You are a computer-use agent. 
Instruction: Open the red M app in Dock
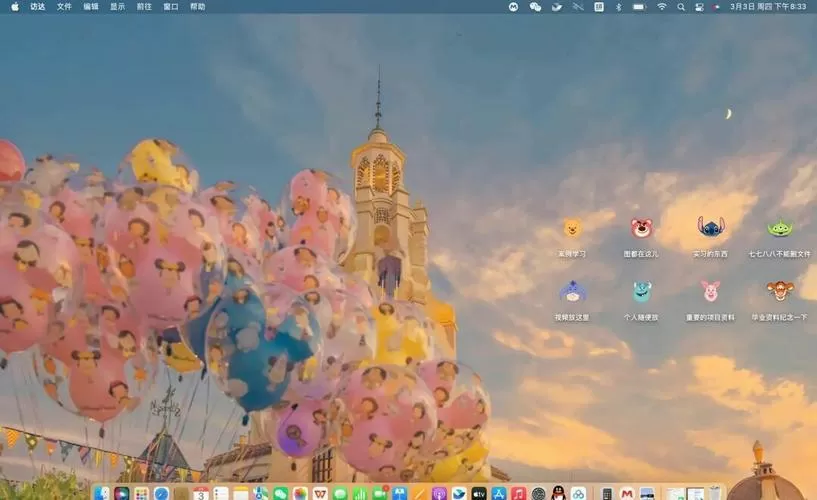coord(627,493)
